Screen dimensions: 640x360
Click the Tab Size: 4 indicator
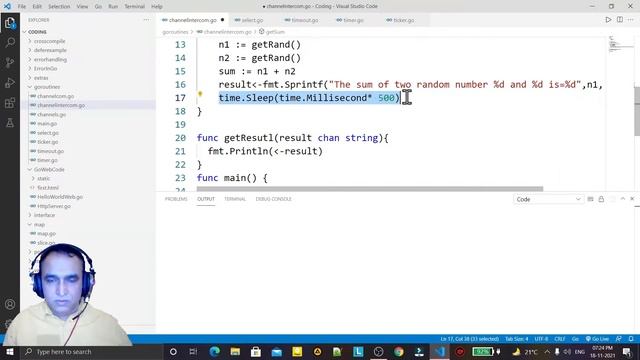point(517,339)
